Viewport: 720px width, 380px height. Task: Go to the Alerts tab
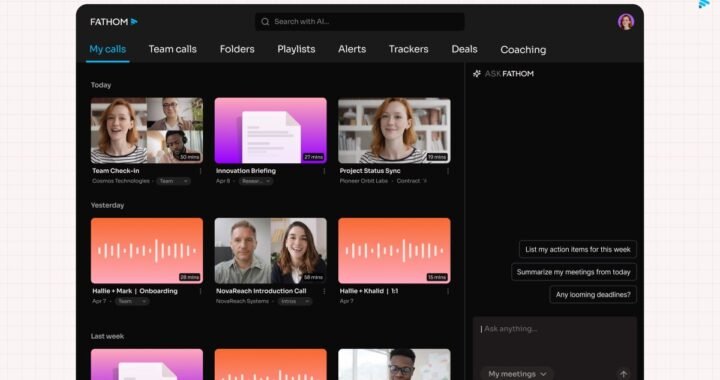(x=352, y=49)
